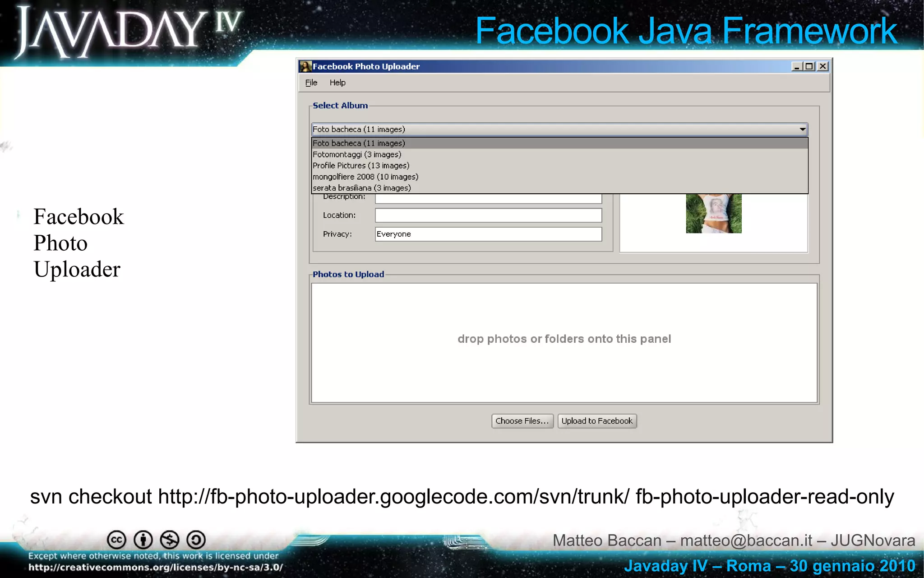Click the 'Facebook Java Framework' slide title

pyautogui.click(x=686, y=31)
